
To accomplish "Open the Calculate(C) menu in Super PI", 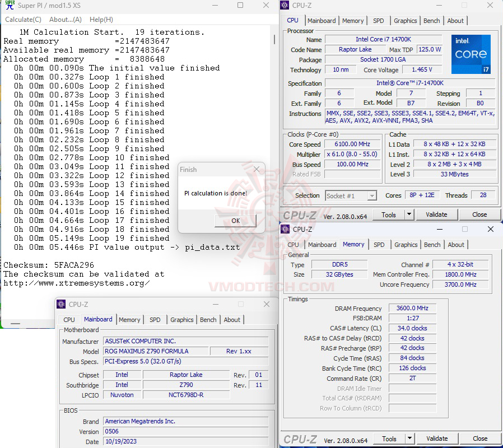I will pyautogui.click(x=23, y=20).
